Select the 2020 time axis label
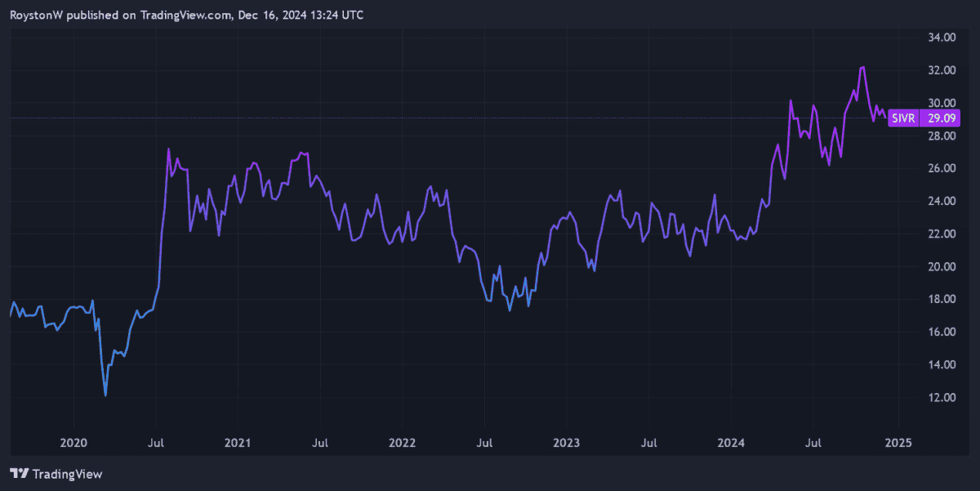 [73, 443]
